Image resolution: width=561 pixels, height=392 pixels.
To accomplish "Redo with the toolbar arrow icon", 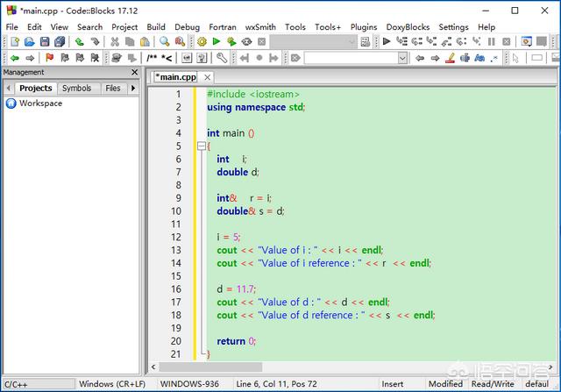I will 95,41.
